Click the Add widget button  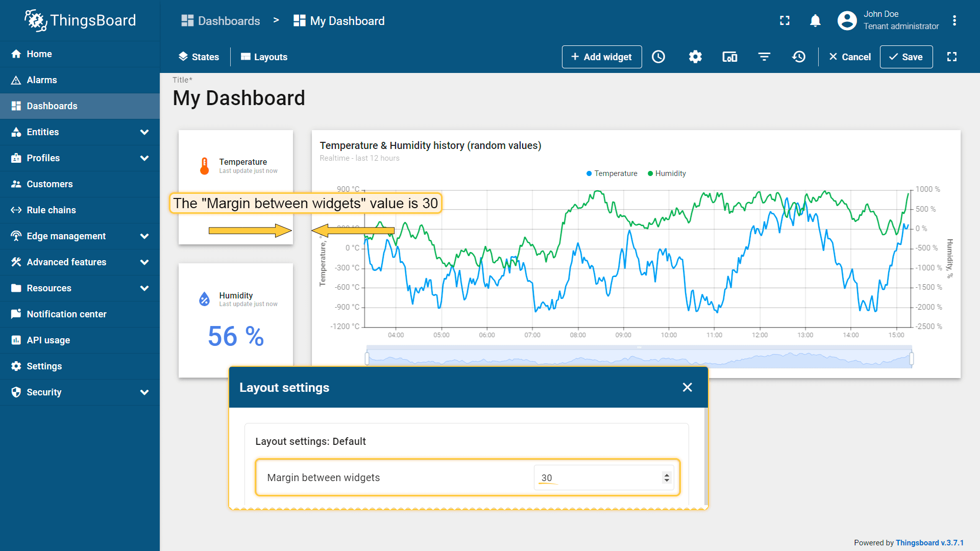coord(601,57)
